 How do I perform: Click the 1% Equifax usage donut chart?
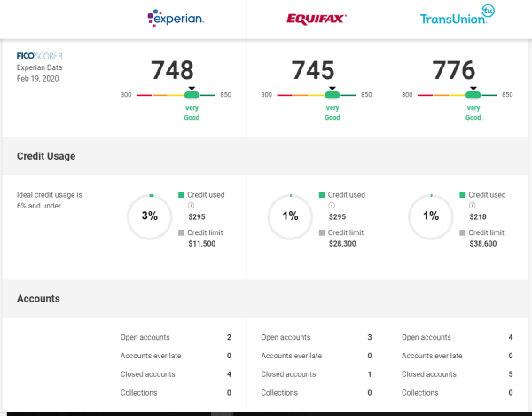[x=290, y=216]
